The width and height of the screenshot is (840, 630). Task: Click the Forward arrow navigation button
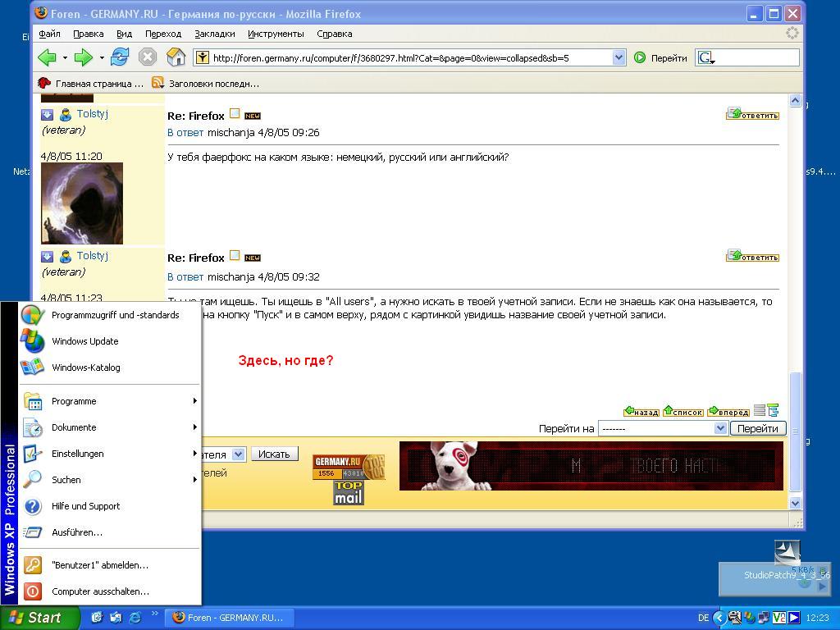tap(83, 57)
